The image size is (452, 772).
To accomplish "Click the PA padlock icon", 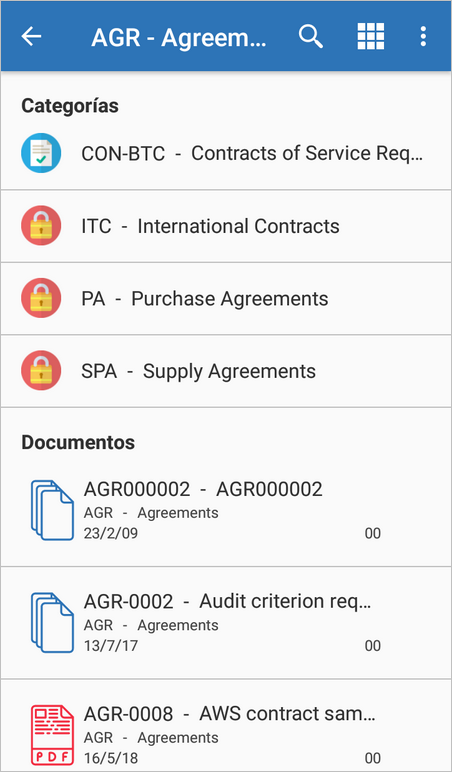I will 41,298.
